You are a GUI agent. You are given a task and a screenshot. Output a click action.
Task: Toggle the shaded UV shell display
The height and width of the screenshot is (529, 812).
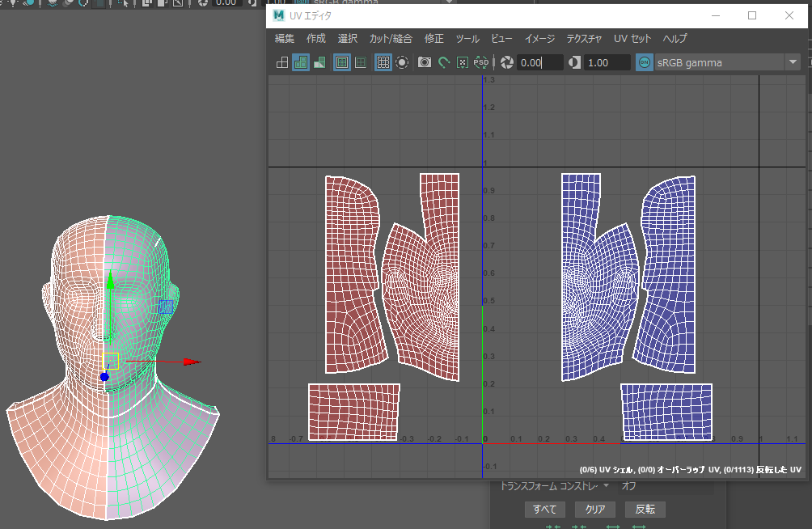pos(301,62)
